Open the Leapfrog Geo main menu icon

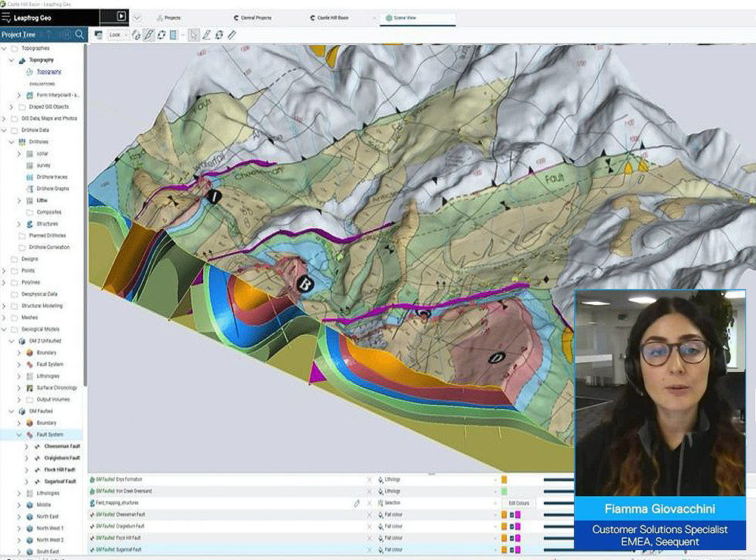tap(6, 18)
